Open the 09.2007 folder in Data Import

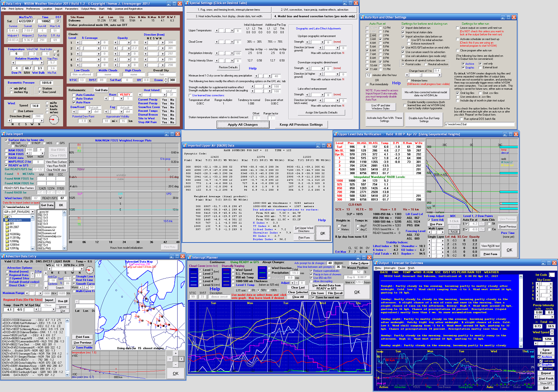click(x=14, y=227)
